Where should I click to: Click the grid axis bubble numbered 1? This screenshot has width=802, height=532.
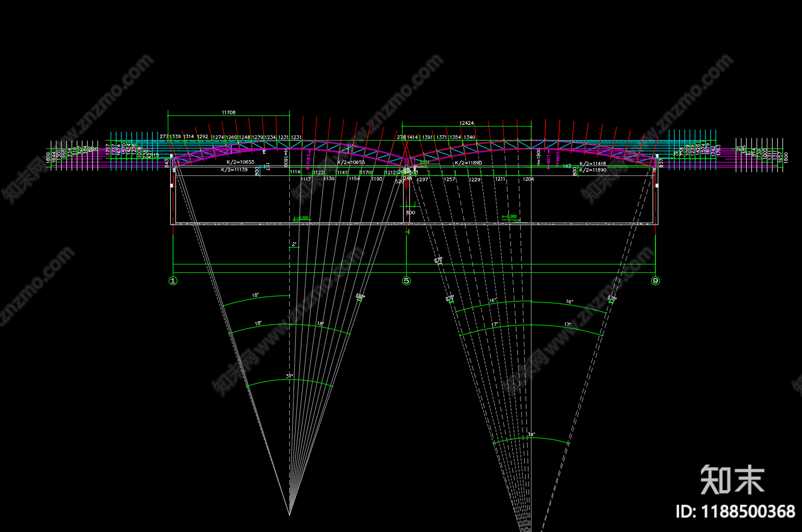(173, 281)
